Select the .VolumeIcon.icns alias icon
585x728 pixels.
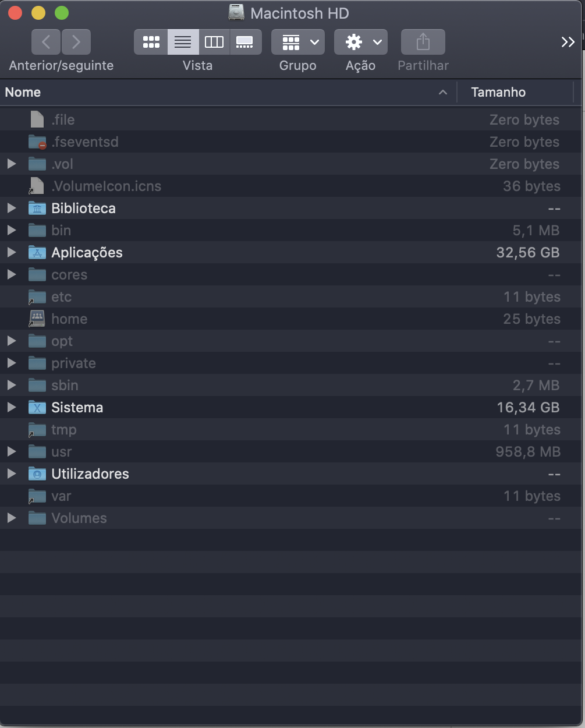coord(37,186)
